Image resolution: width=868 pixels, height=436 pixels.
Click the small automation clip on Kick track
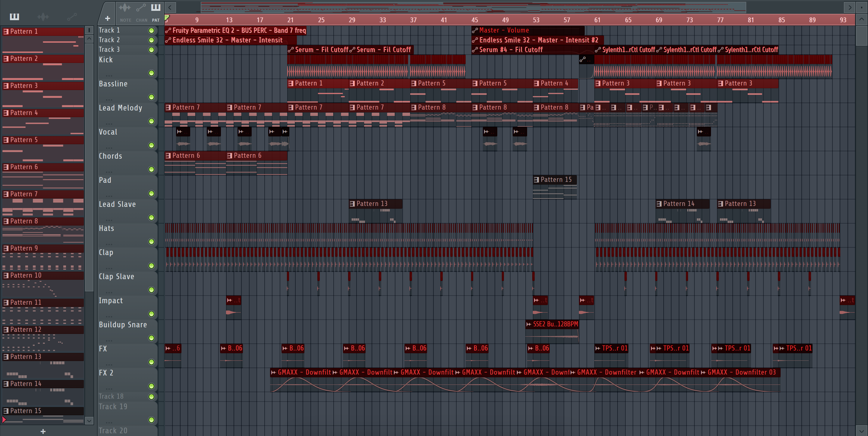(586, 60)
